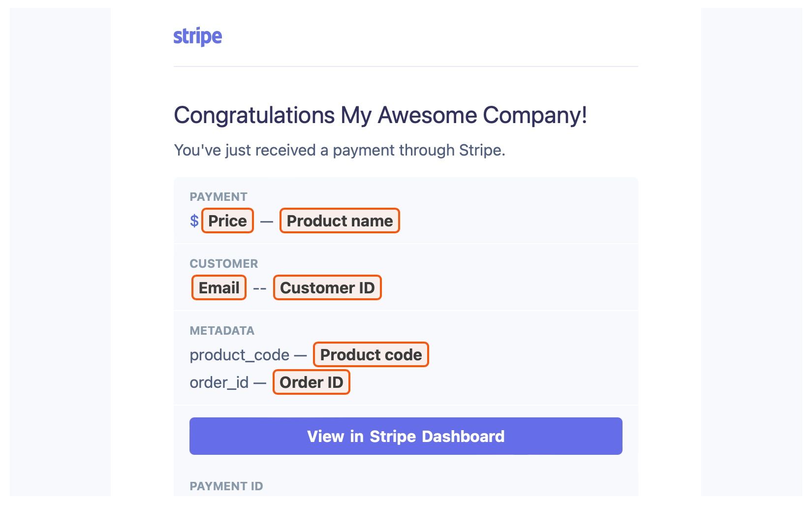The image size is (812, 505).
Task: Click the PAYMENT section label
Action: pyautogui.click(x=219, y=197)
